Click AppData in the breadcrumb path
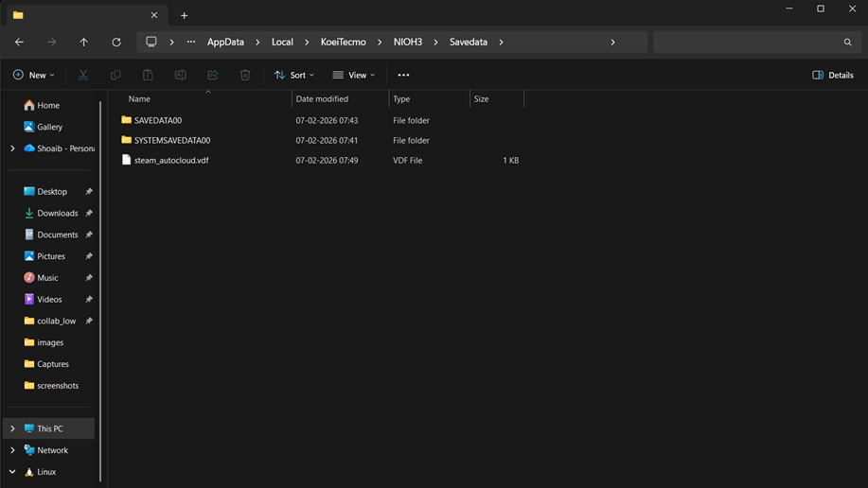The height and width of the screenshot is (488, 868). pyautogui.click(x=225, y=42)
